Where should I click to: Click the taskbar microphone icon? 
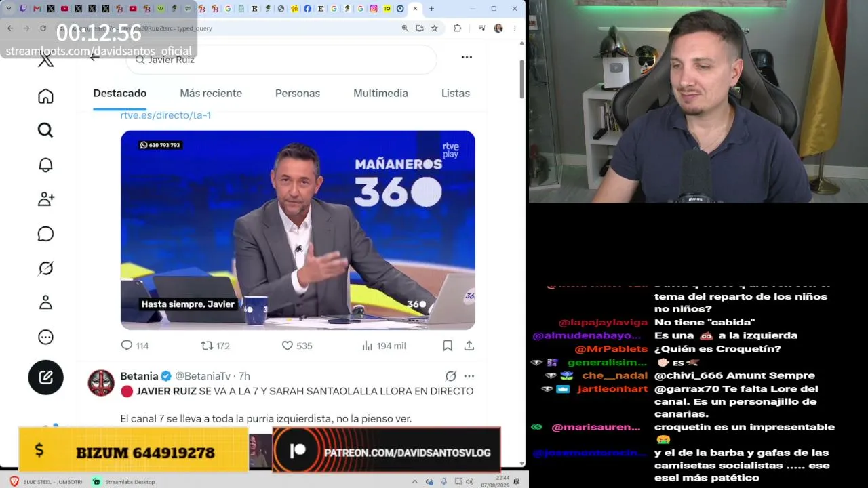(x=443, y=482)
